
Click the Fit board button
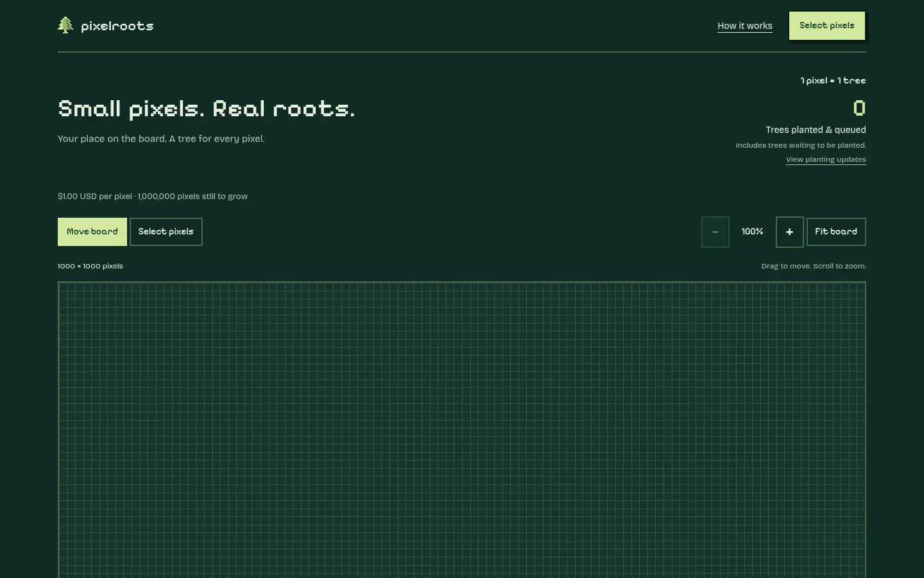point(836,232)
